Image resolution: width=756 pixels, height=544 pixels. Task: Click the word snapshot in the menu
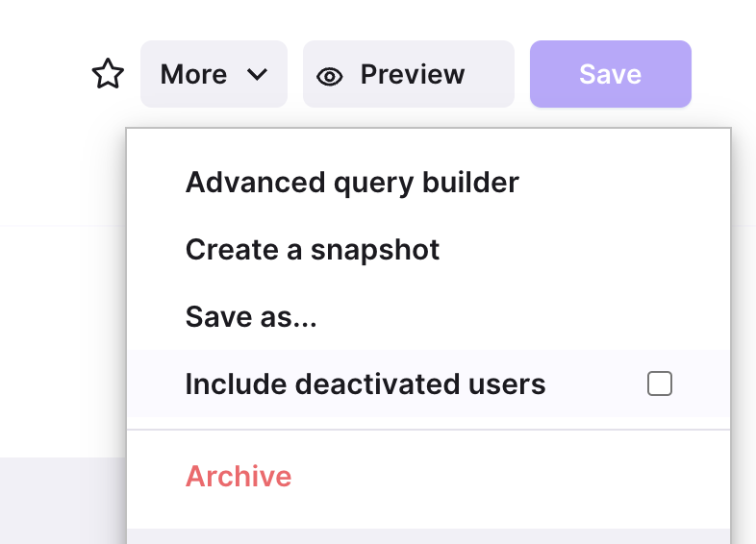374,251
